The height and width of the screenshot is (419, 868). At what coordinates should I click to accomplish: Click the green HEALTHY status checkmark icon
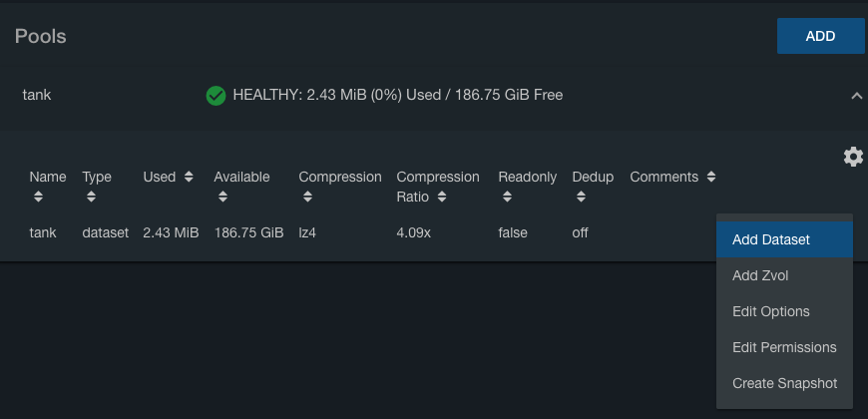(216, 96)
